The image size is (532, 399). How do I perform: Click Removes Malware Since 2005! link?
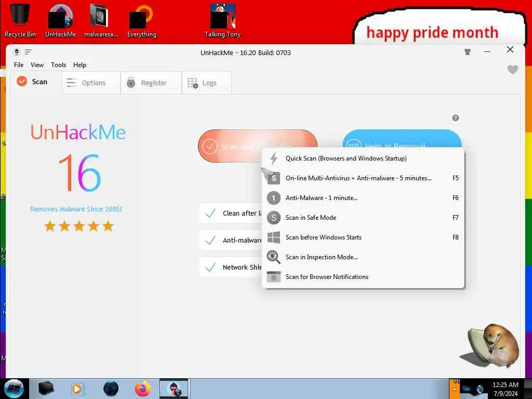point(76,209)
